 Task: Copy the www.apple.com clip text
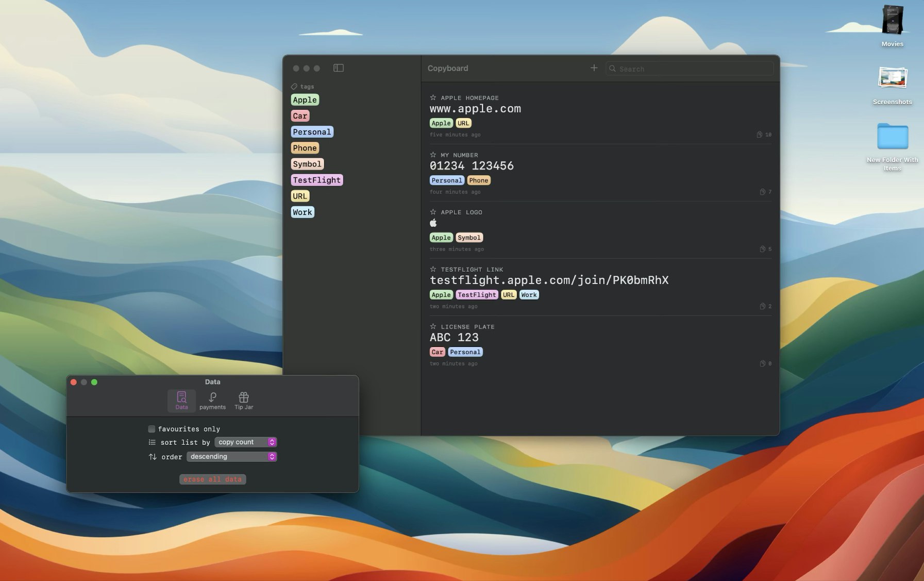click(x=475, y=109)
